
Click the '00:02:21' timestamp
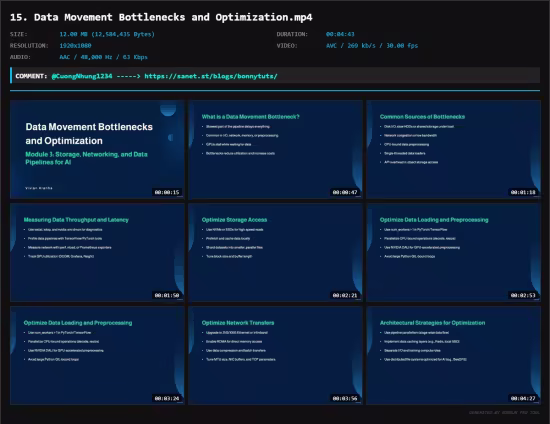point(345,295)
